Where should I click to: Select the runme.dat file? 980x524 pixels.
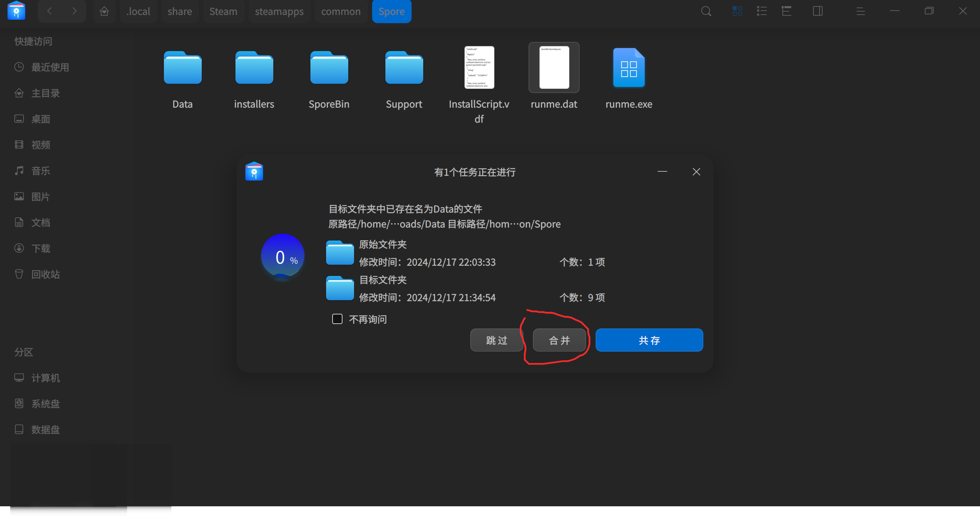click(554, 67)
